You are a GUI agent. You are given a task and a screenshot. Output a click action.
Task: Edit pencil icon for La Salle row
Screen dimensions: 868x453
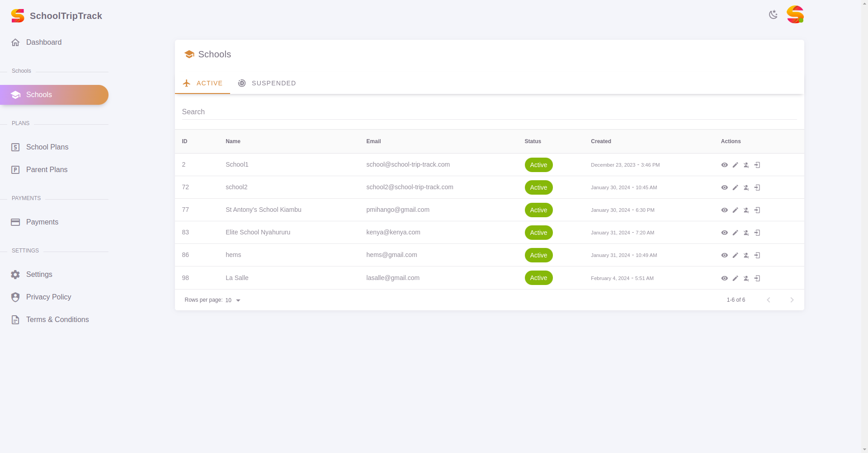point(735,278)
